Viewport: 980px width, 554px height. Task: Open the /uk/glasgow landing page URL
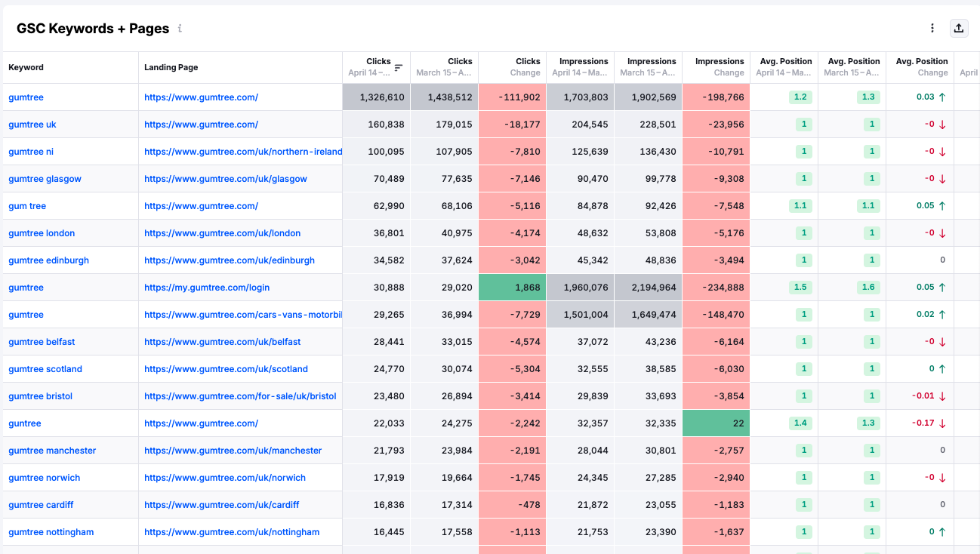point(226,179)
